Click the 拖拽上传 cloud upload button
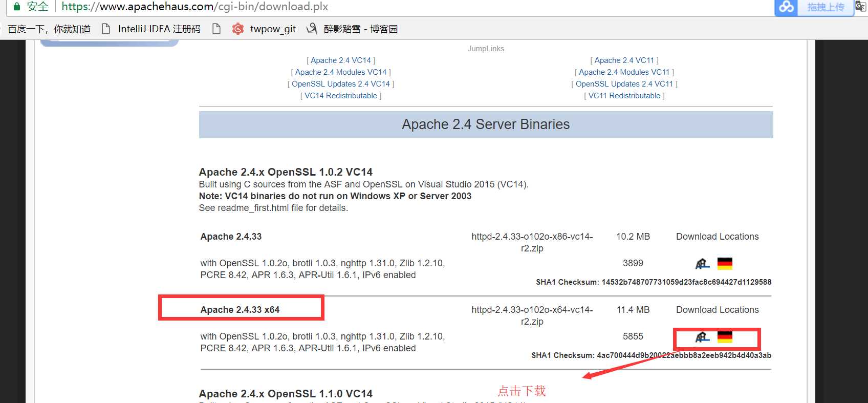 point(814,7)
